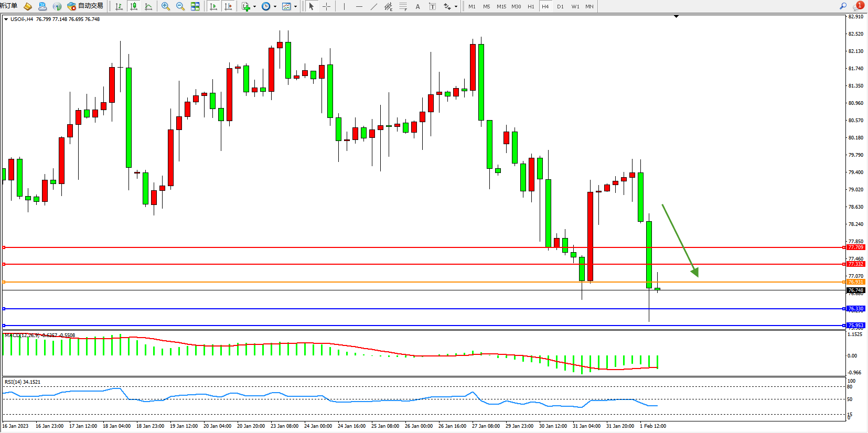Select the text label 'A' tool
Screen dimensions: 868x433
[417, 6]
